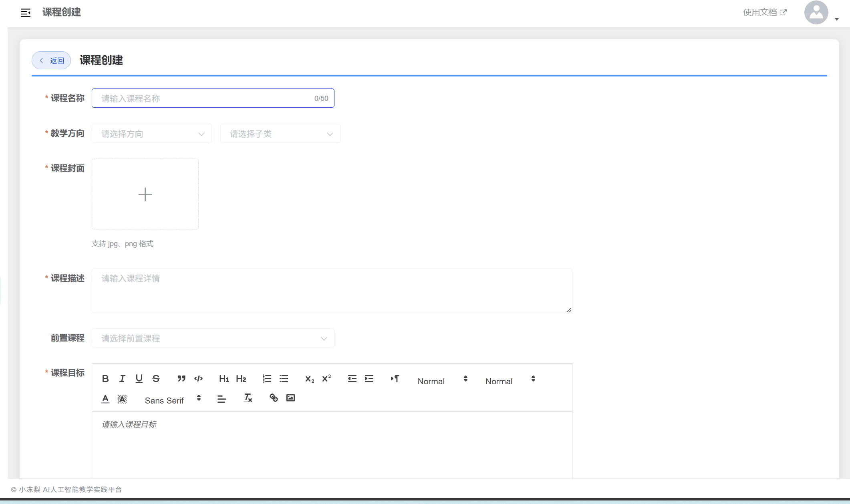The height and width of the screenshot is (504, 850).
Task: Toggle italic formatting in course goal editor
Action: pyautogui.click(x=122, y=379)
